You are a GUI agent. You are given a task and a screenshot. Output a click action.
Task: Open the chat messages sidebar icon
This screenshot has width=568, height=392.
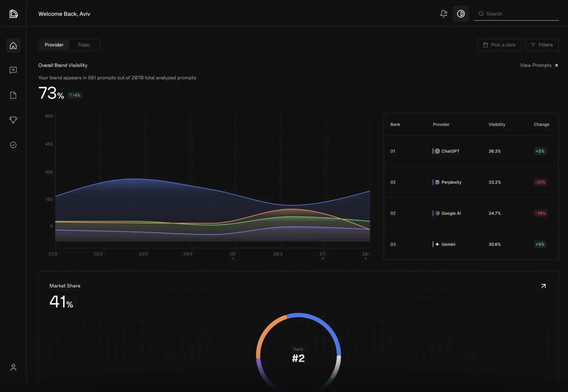coord(13,70)
